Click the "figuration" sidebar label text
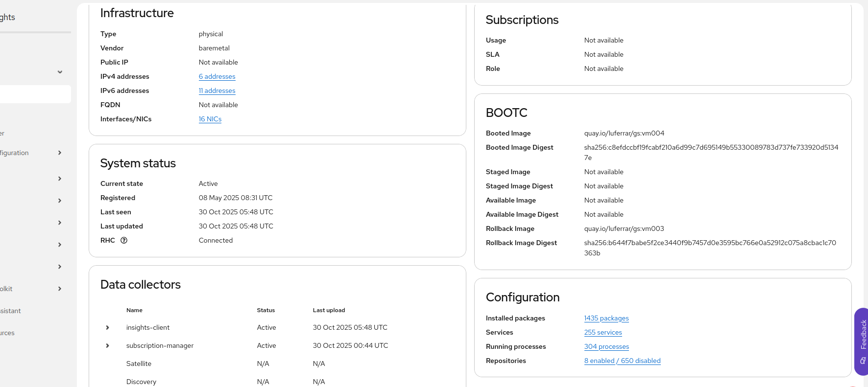Screen dimensions: 868x387 point(15,153)
